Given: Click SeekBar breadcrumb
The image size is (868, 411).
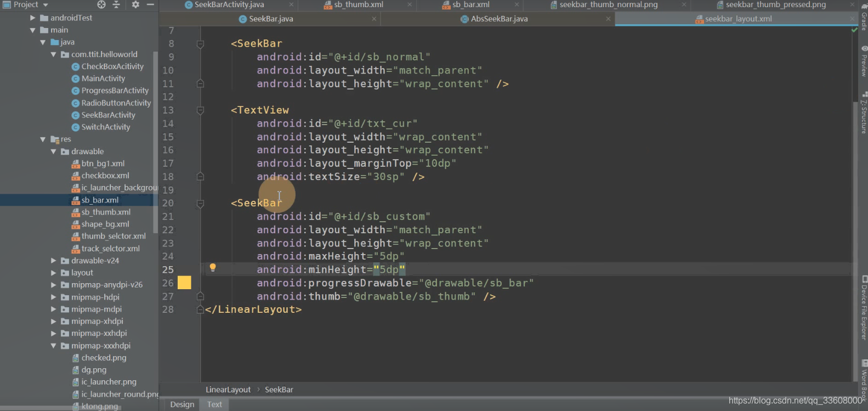Looking at the screenshot, I should [279, 390].
